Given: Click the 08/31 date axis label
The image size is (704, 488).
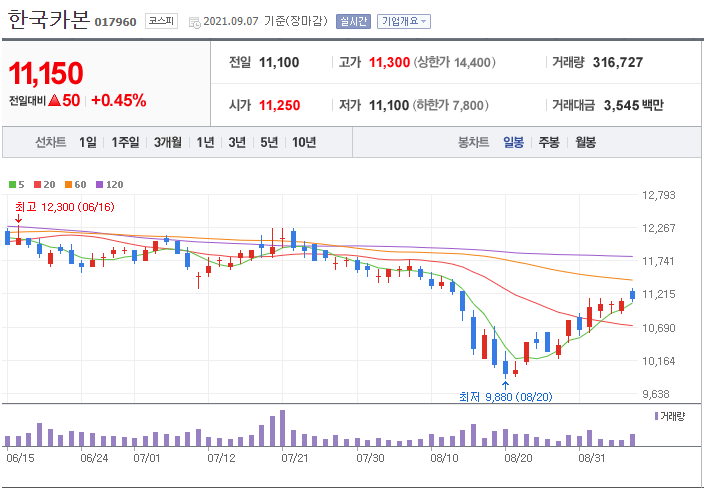Looking at the screenshot, I should pyautogui.click(x=592, y=458).
